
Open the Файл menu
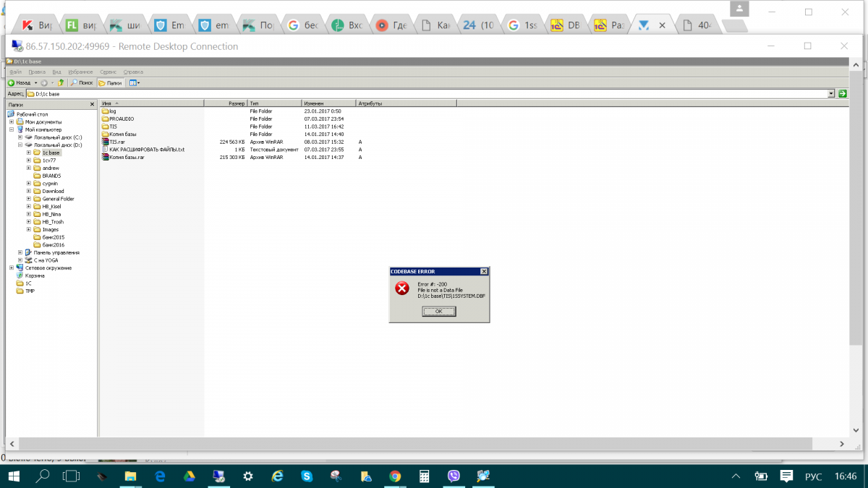point(15,72)
